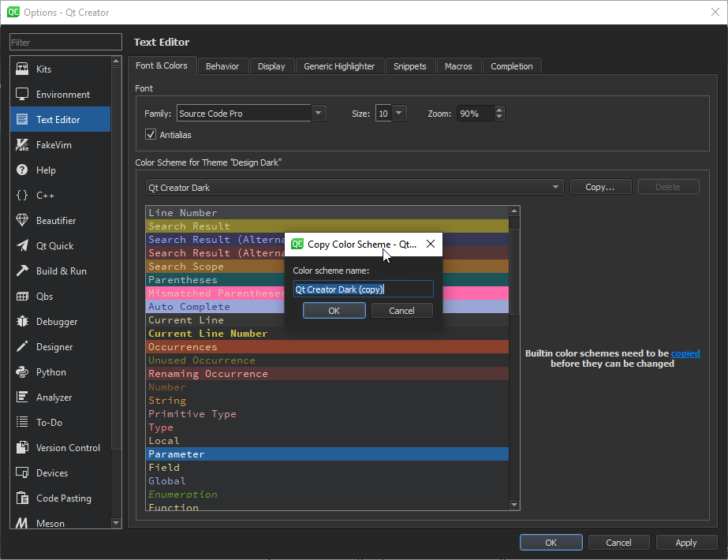728x560 pixels.
Task: Open the Debugger bug icon
Action: click(22, 322)
